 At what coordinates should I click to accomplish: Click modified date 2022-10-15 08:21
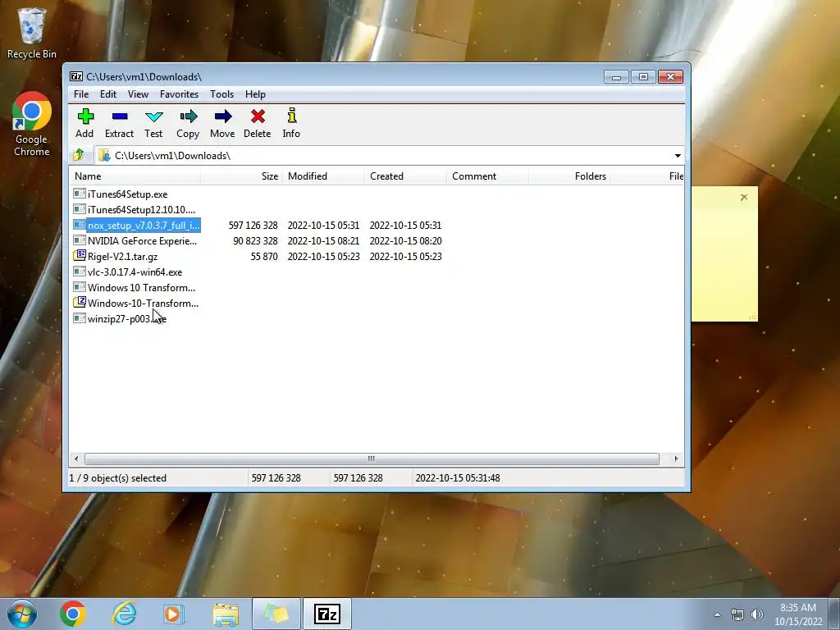(x=323, y=241)
